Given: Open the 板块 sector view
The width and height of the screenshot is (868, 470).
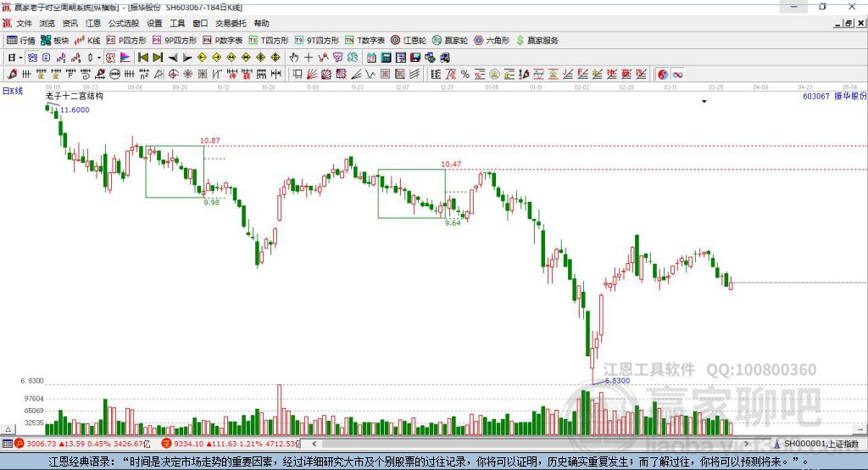Looking at the screenshot, I should point(54,40).
